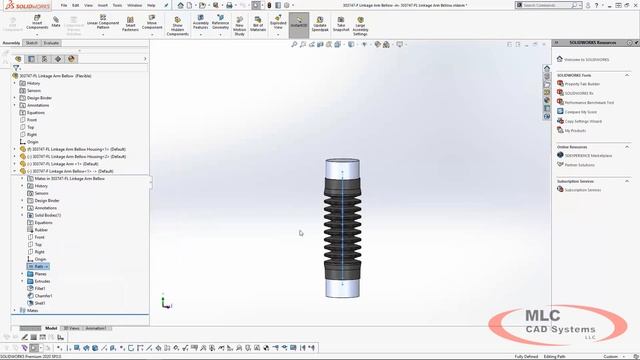640x360 pixels.
Task: Expand the Planes folder
Action: click(x=22, y=274)
